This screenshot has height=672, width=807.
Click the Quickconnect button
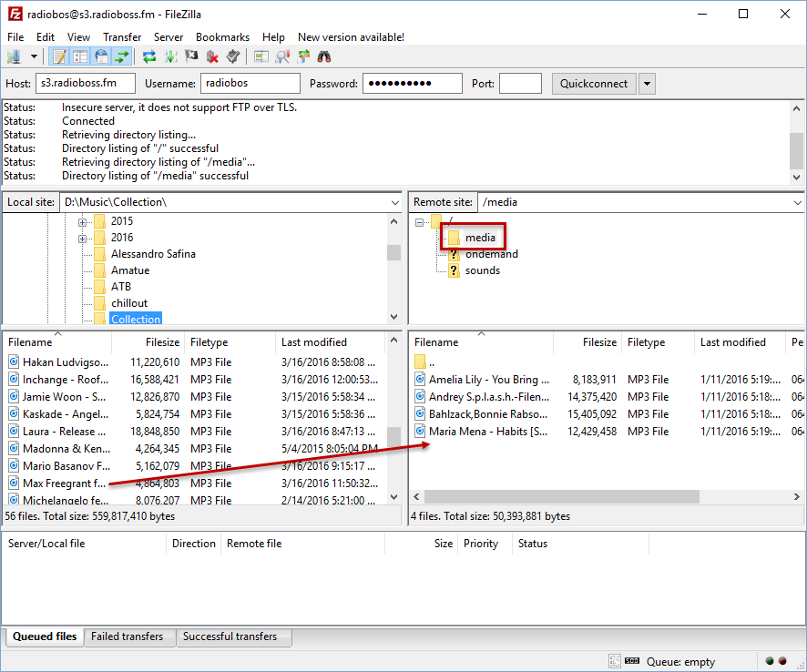click(594, 84)
